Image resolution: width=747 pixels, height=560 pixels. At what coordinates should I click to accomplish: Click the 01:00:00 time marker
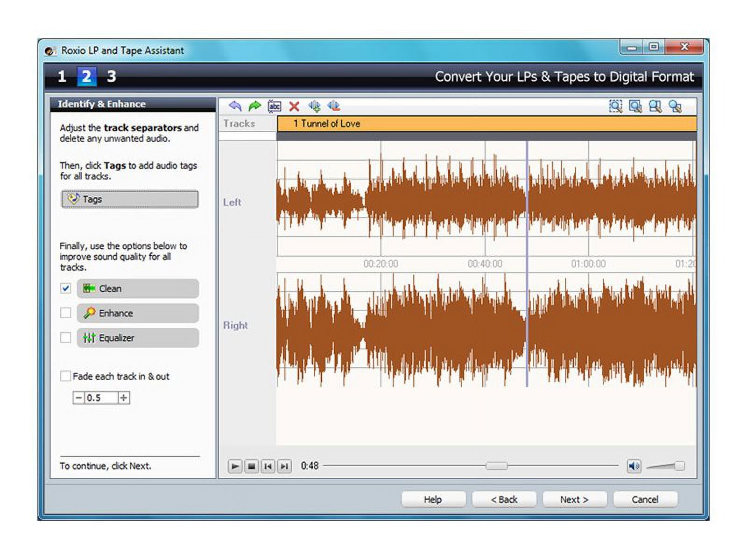588,264
